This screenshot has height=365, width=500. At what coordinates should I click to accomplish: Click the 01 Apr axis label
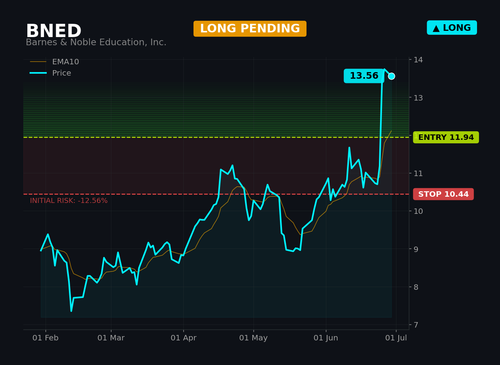pos(183,338)
